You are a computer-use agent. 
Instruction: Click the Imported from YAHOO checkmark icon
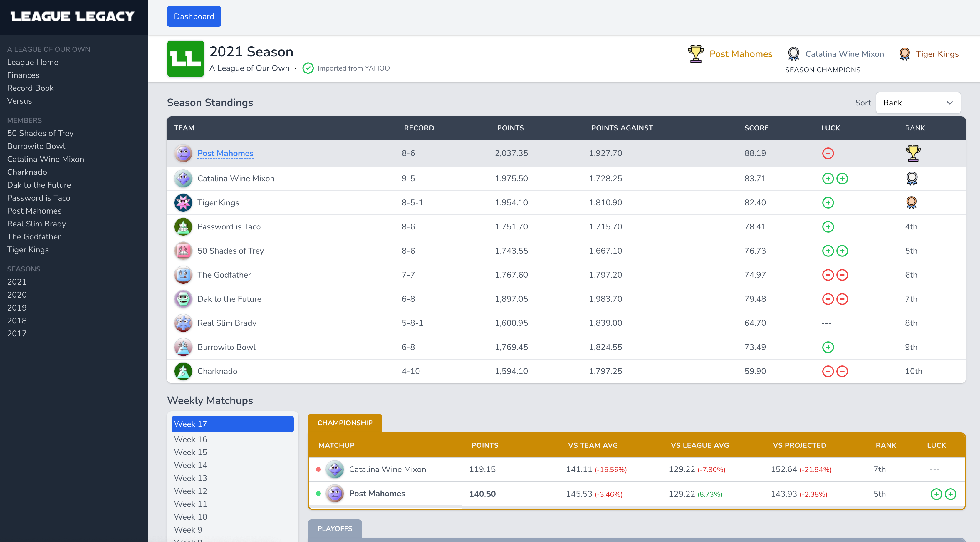coord(308,68)
